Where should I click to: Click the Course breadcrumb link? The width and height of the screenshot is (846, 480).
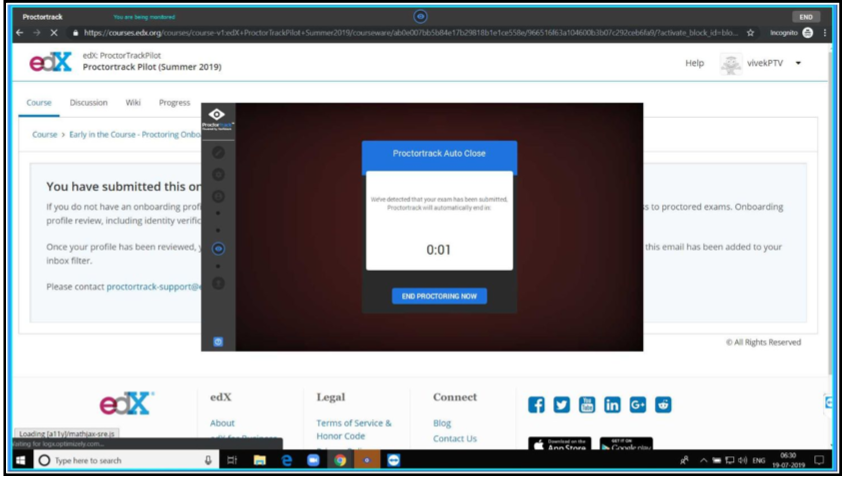pos(44,134)
